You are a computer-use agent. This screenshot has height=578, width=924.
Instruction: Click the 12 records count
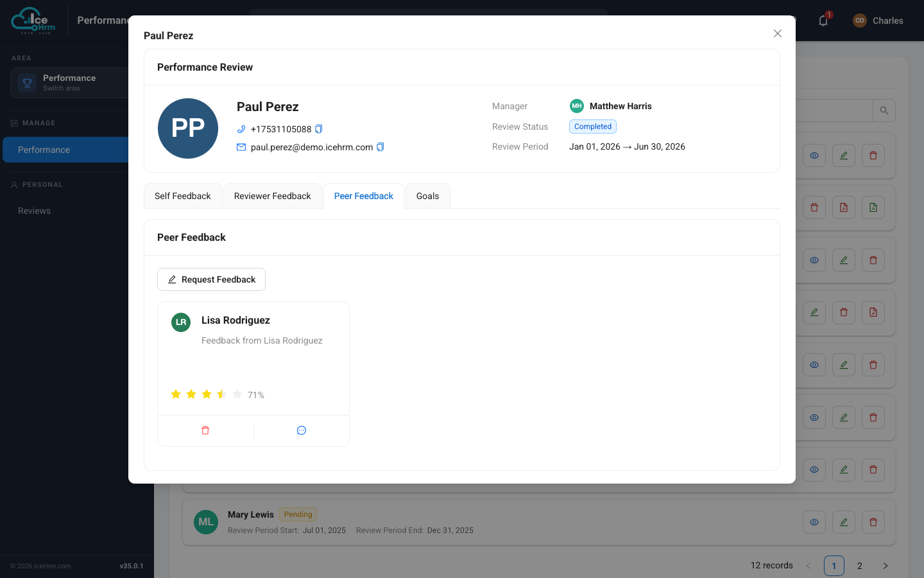click(x=772, y=565)
